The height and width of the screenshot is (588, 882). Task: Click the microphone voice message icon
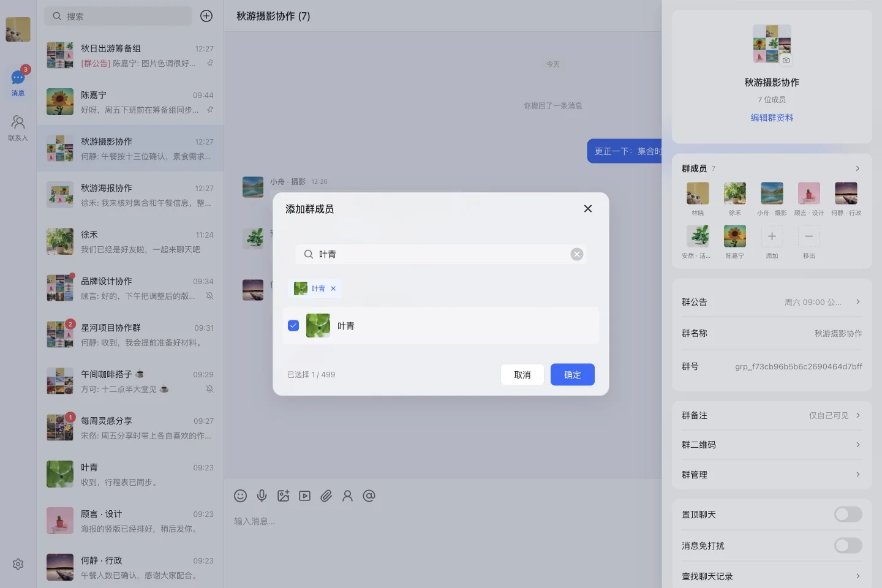262,496
